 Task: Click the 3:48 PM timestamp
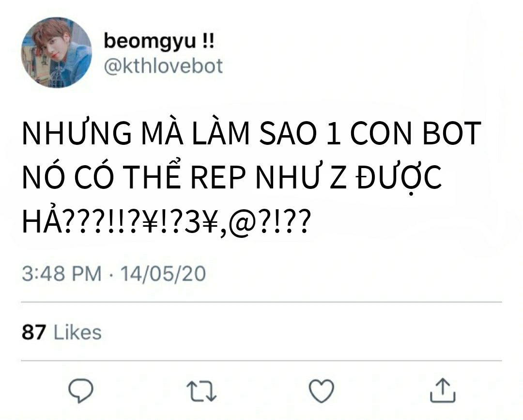click(x=62, y=274)
